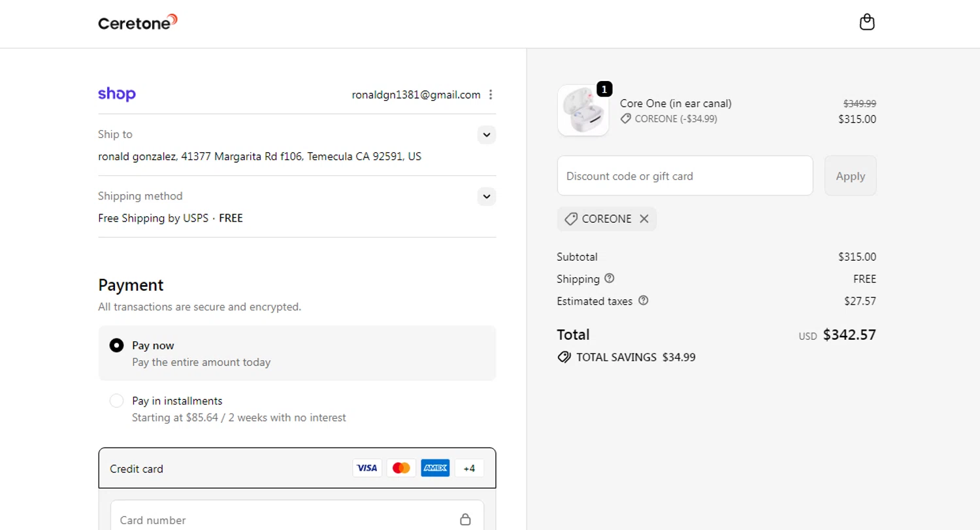The height and width of the screenshot is (530, 980).
Task: Click the TOTAL SAVINGS $34.99 text
Action: click(636, 357)
